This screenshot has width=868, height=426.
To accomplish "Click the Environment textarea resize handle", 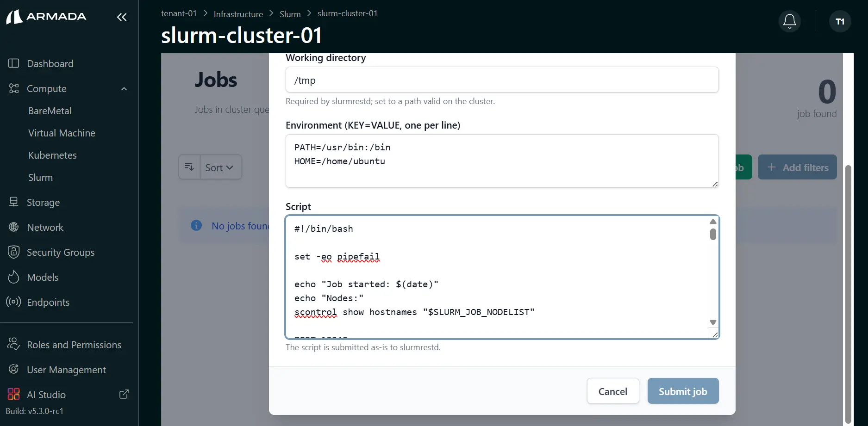I will [x=715, y=184].
